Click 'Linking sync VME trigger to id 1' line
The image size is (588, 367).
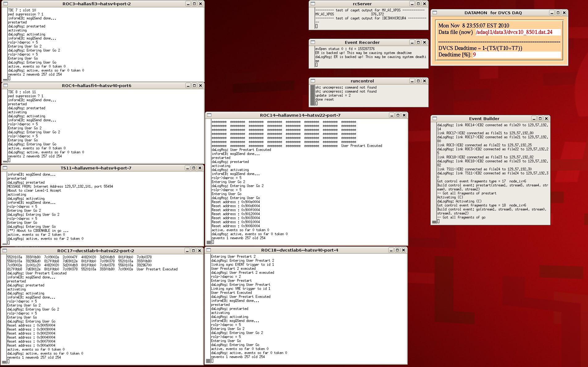[x=241, y=289]
